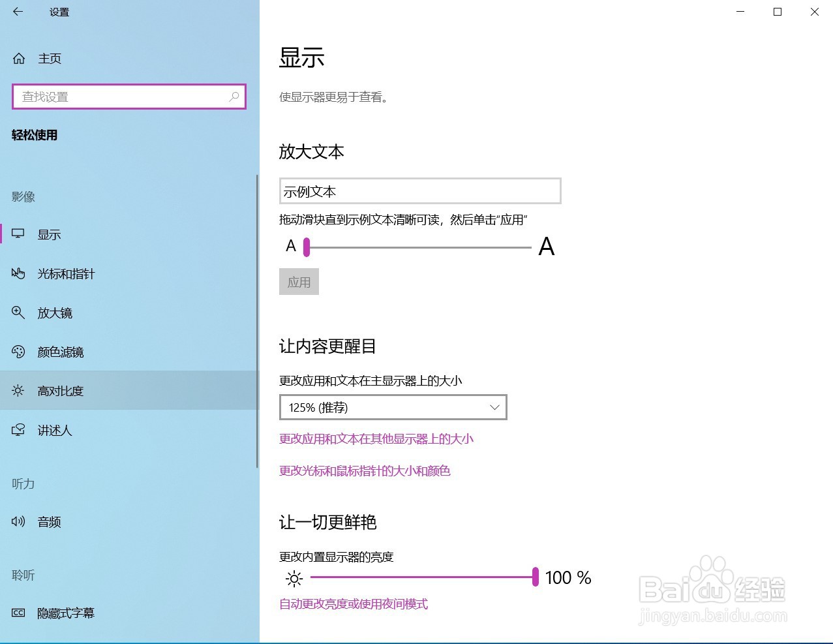Click the cursor icon for 光标和指针
The image size is (833, 644).
click(18, 273)
